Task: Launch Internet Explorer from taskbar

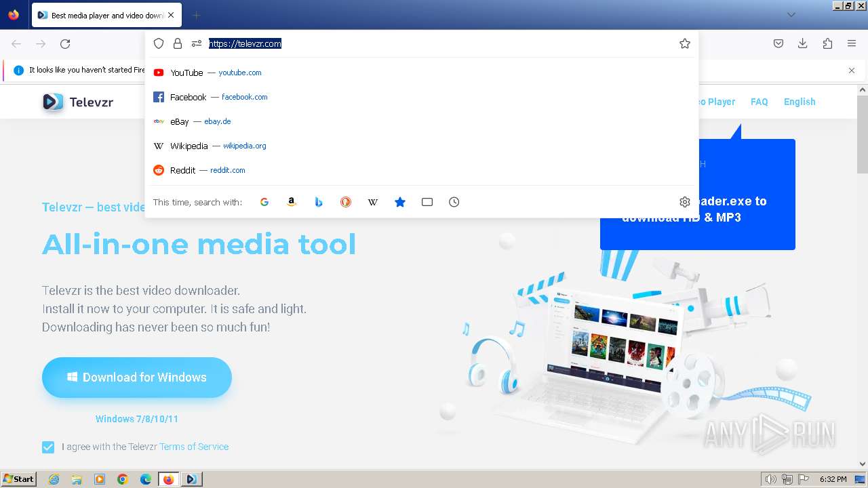Action: (x=54, y=479)
